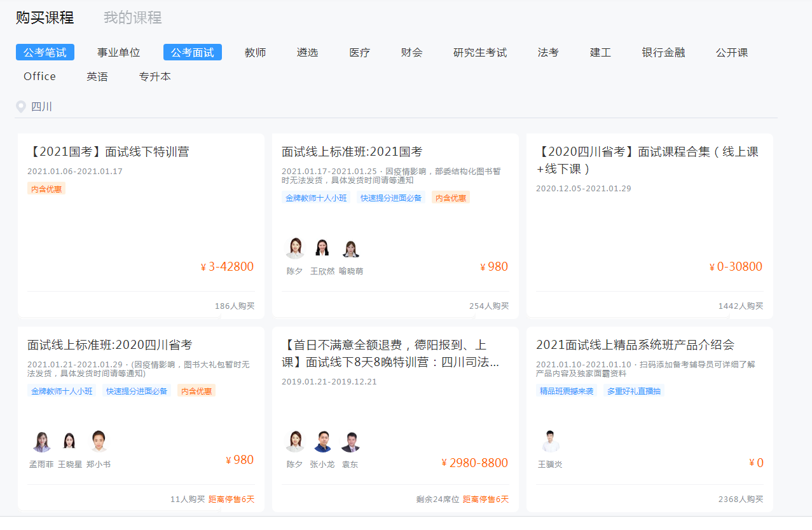
Task: Click teacher 张小龙's avatar photo
Action: 322,441
